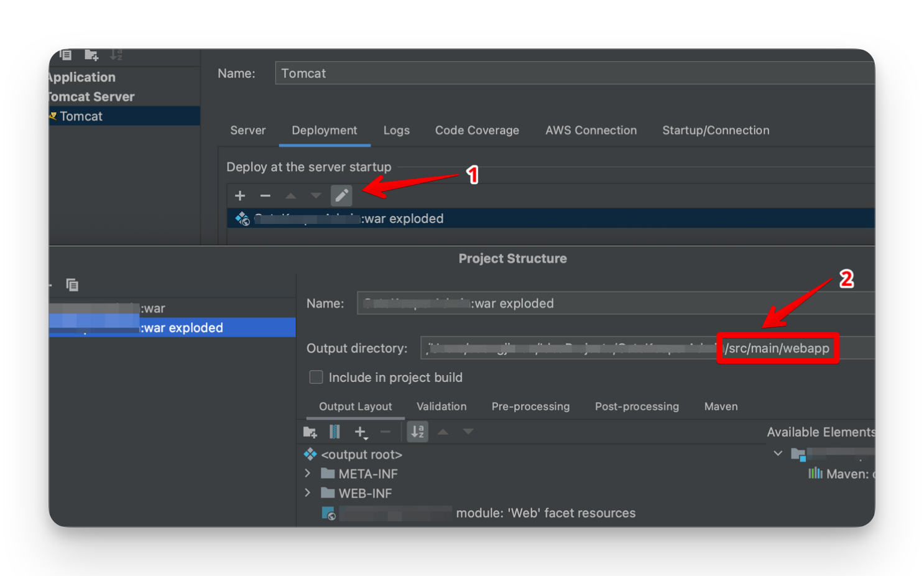Open the Startup/Connection tab
The image size is (924, 576).
716,131
